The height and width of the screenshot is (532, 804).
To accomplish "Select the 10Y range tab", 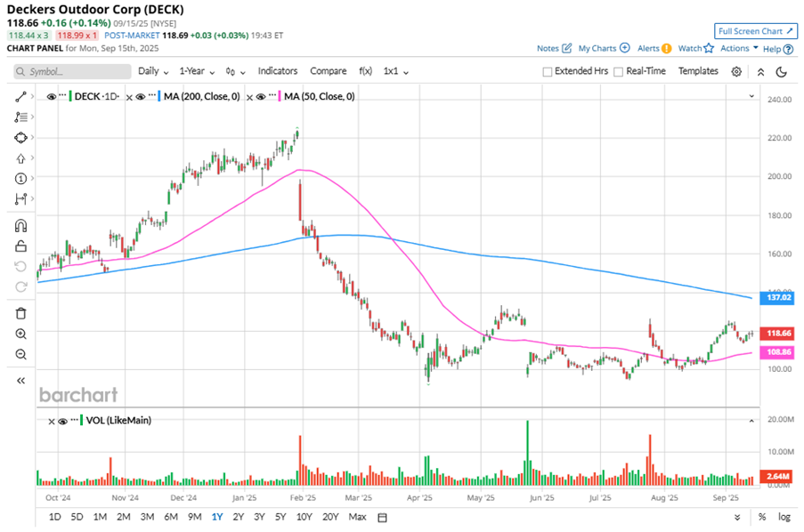I will click(305, 517).
